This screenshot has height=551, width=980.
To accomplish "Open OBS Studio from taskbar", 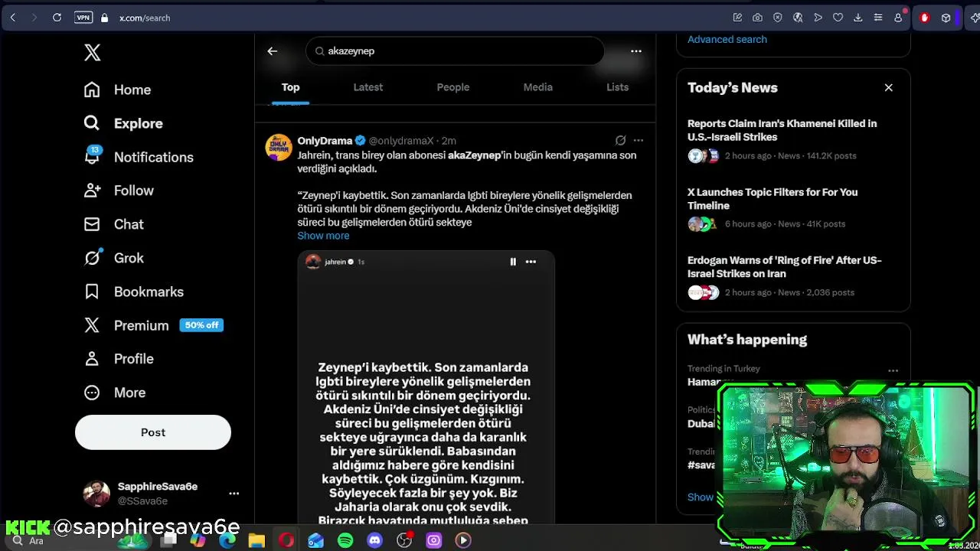I will coord(404,540).
